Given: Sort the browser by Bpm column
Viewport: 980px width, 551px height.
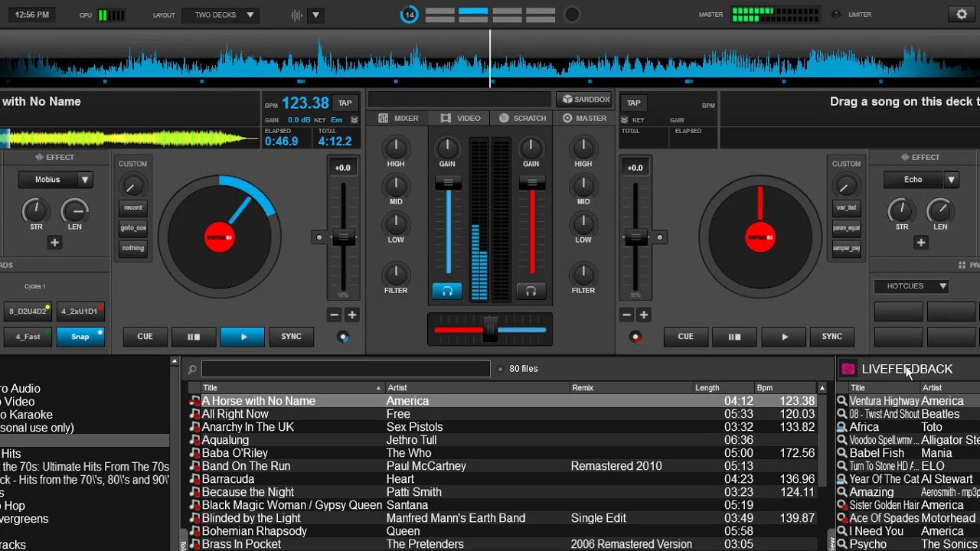Looking at the screenshot, I should coord(786,388).
